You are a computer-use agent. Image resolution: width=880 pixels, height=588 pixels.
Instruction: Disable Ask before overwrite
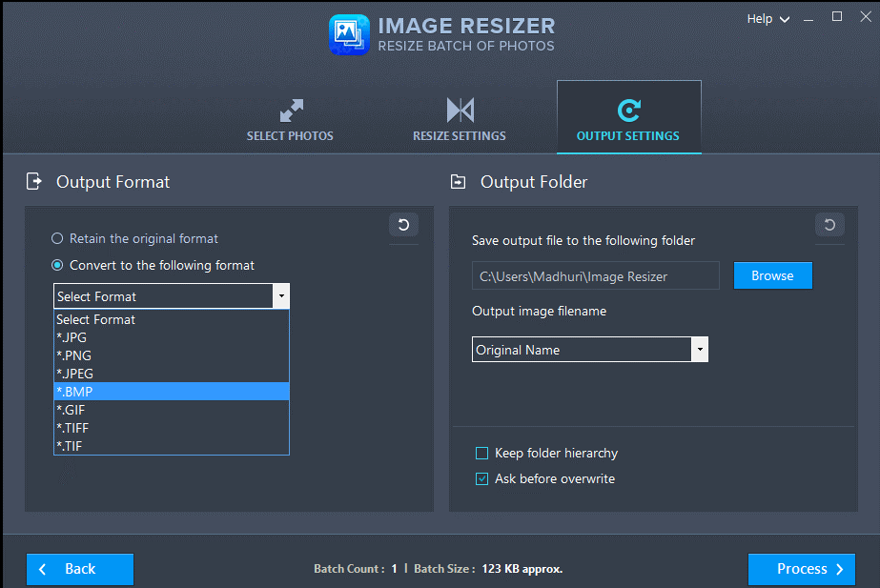(x=481, y=478)
